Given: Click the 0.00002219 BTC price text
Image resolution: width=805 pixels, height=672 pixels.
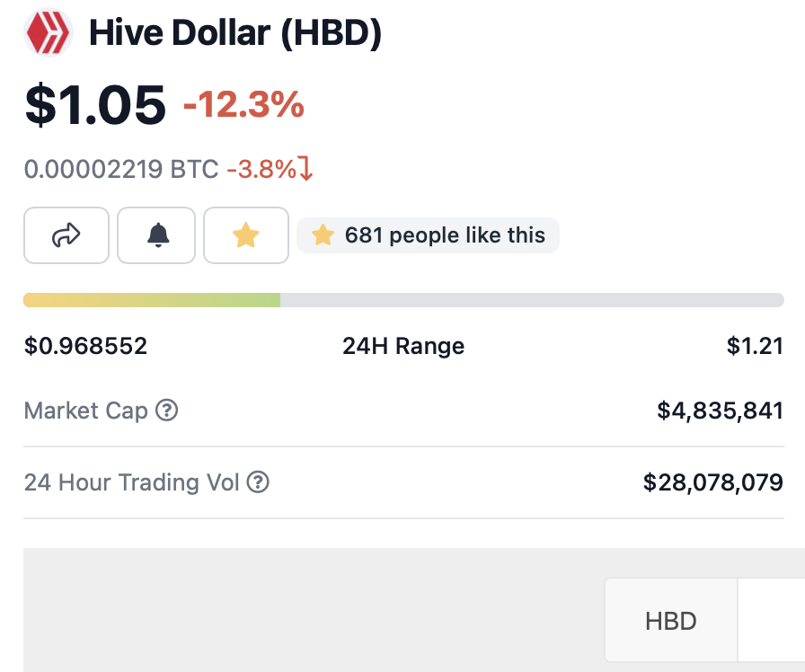Looking at the screenshot, I should [121, 169].
